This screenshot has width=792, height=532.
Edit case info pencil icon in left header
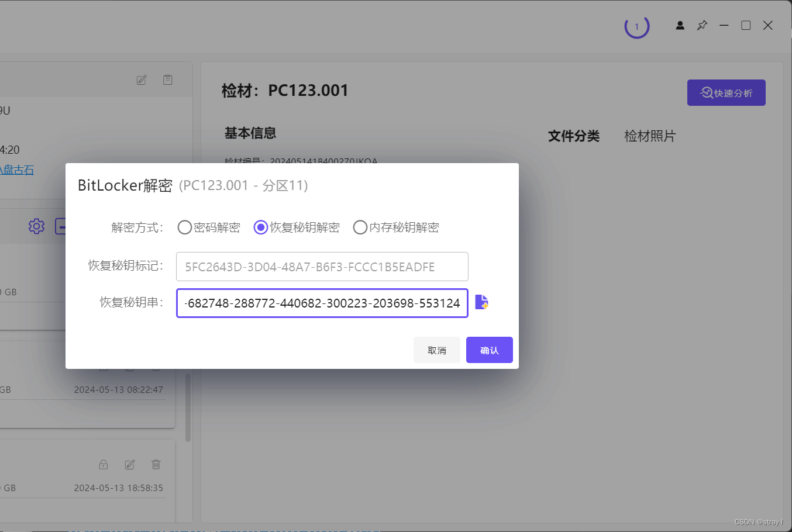[142, 80]
